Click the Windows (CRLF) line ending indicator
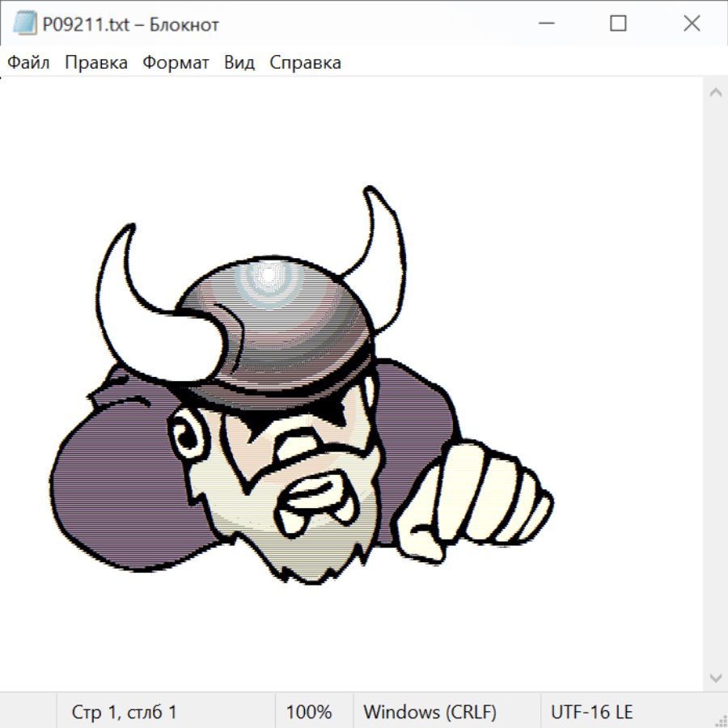The width and height of the screenshot is (728, 728). pyautogui.click(x=430, y=712)
